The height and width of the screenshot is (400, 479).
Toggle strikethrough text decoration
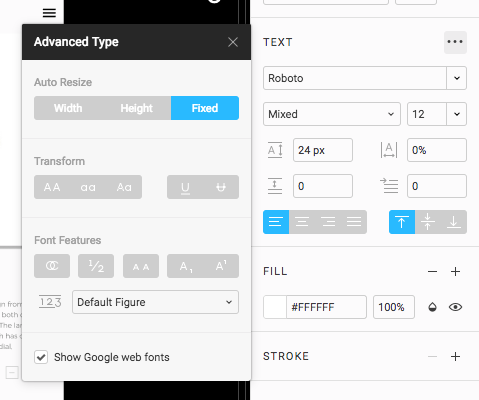(221, 187)
